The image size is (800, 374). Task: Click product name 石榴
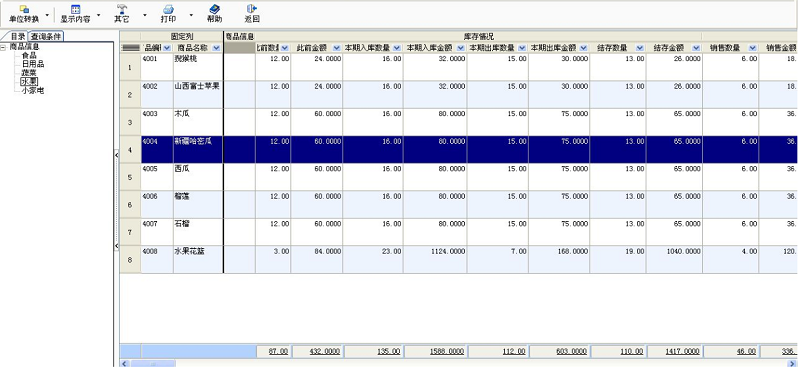pyautogui.click(x=182, y=224)
